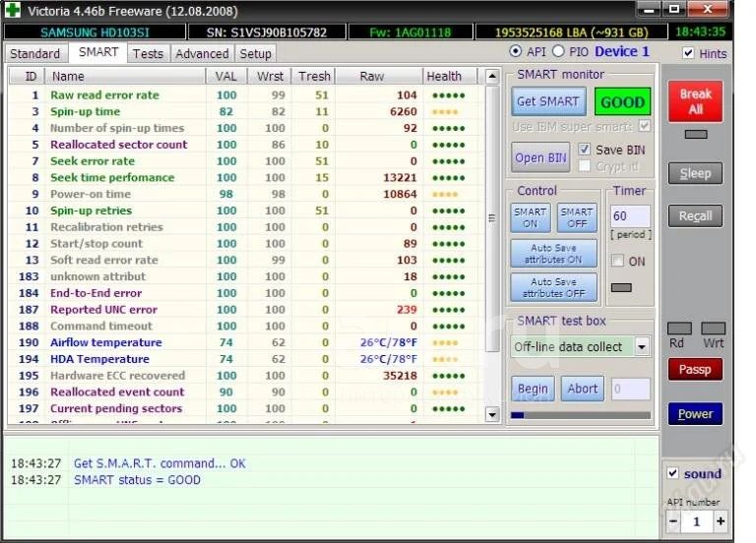Click the Health column header
Image resolution: width=756 pixels, height=543 pixels.
click(450, 76)
